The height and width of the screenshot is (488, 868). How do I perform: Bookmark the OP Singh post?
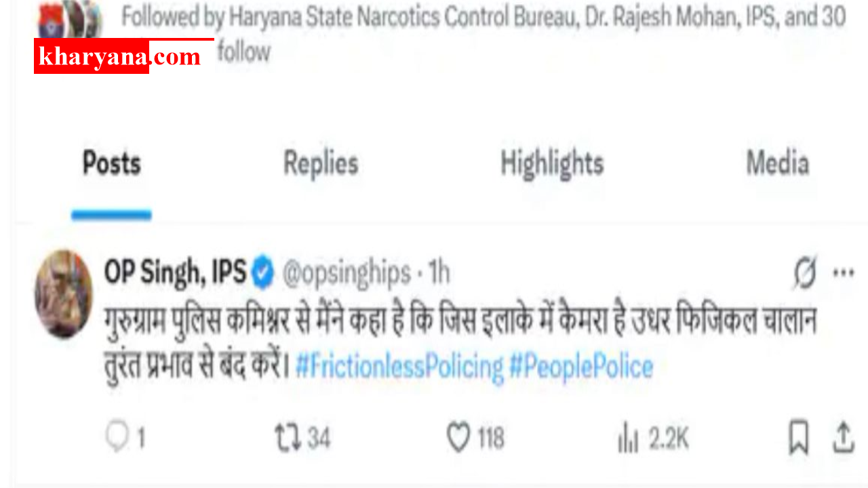coord(799,438)
